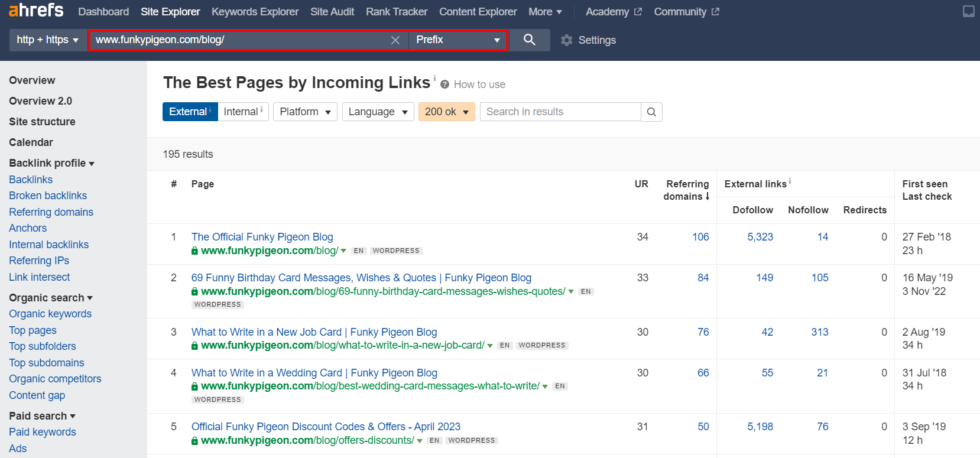Click the padlock icon for the offers-discounts URL

(194, 440)
